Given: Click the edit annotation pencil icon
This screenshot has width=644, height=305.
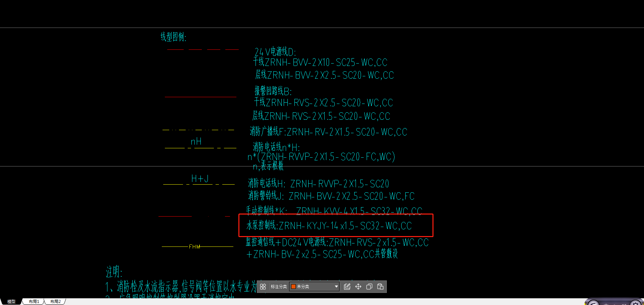Looking at the screenshot, I should (347, 287).
